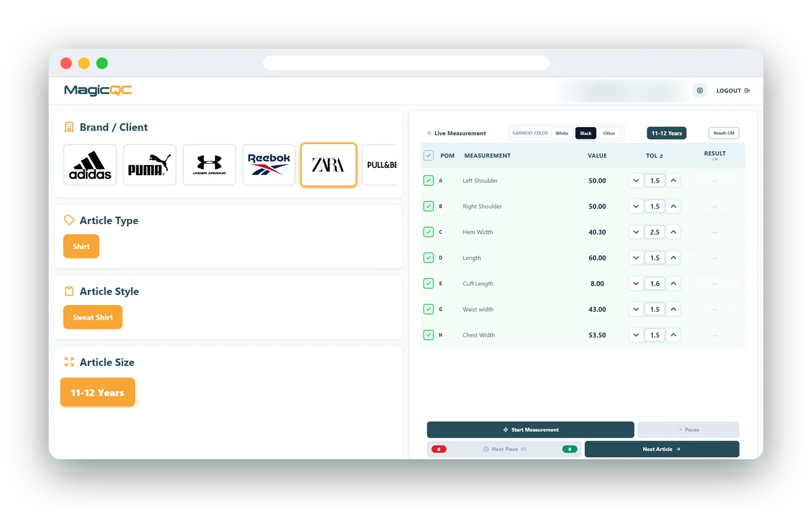Click the Left Shoulder tolerance value field
Viewport: 812px width, 508px height.
(655, 181)
